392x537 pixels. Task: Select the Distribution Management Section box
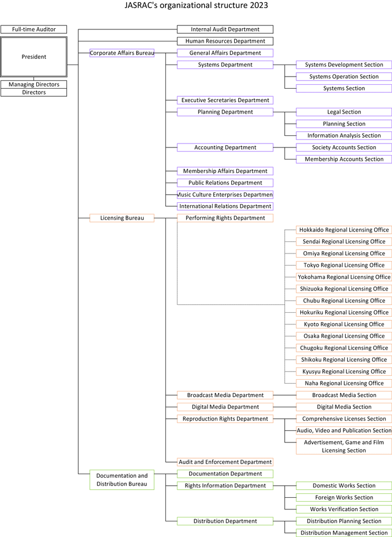click(344, 533)
